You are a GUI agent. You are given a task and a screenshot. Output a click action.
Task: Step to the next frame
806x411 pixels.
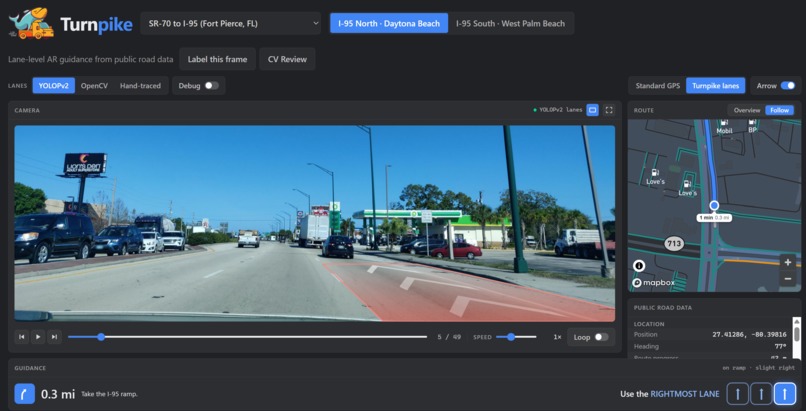coord(54,337)
